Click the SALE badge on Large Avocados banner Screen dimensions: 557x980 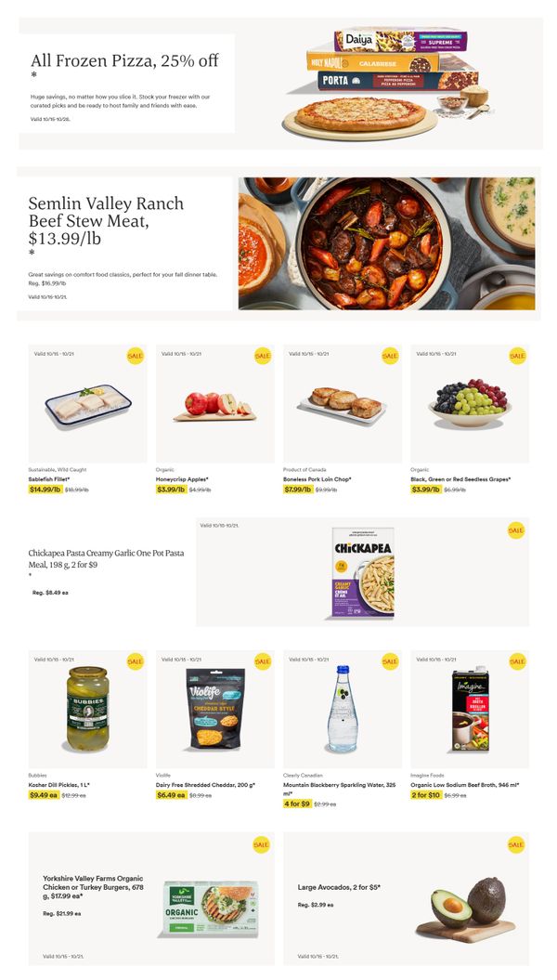click(516, 844)
